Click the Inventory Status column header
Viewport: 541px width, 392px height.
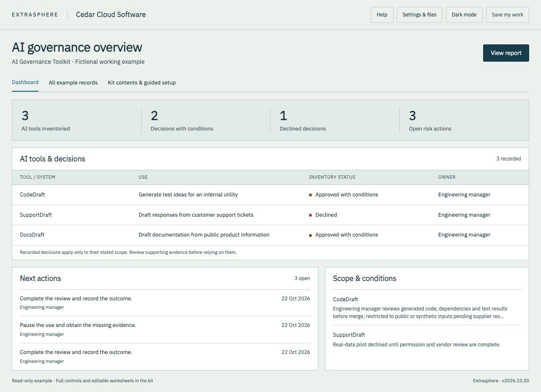(332, 177)
